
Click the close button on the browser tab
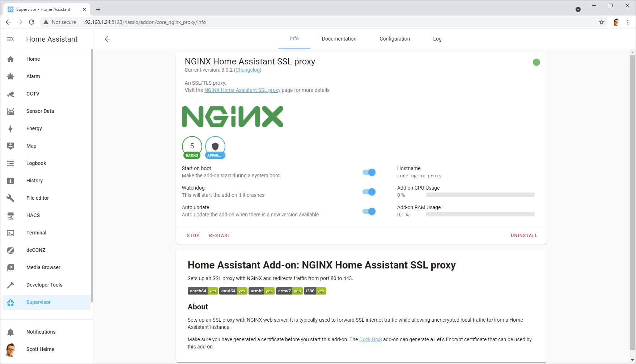84,9
